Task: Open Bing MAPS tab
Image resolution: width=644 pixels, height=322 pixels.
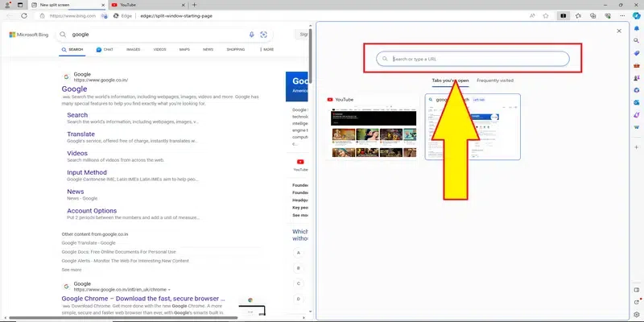Action: (x=184, y=49)
